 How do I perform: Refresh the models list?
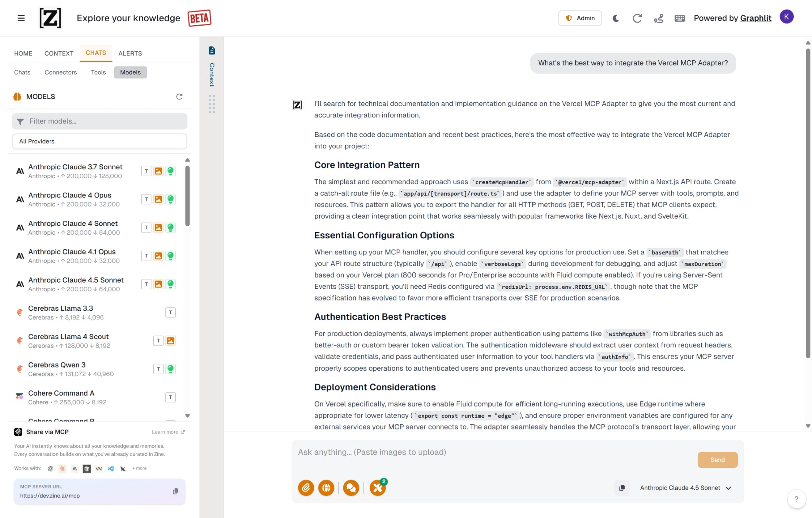(179, 97)
